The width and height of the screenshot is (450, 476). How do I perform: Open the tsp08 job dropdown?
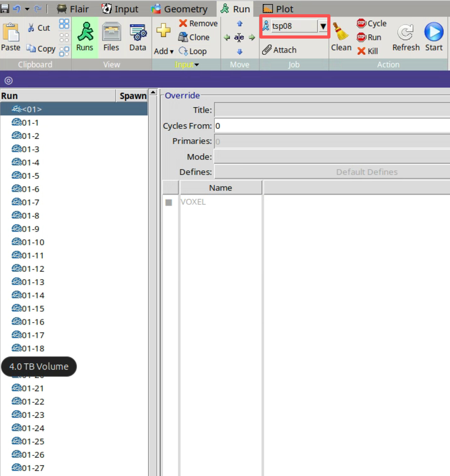point(323,26)
